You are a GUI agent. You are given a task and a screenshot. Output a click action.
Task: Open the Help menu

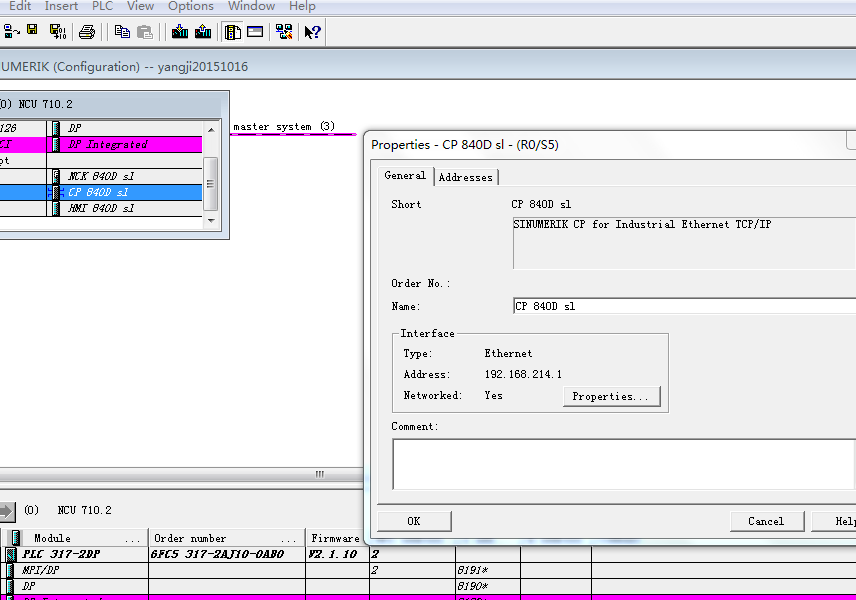tap(302, 6)
